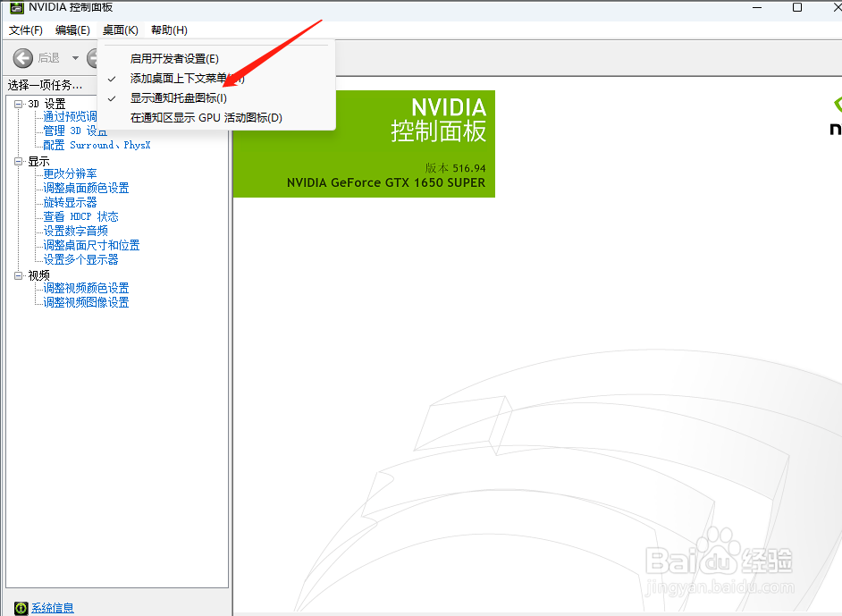Toggle 添加桌面上下文菜单 option
842x616 pixels.
tap(216, 79)
